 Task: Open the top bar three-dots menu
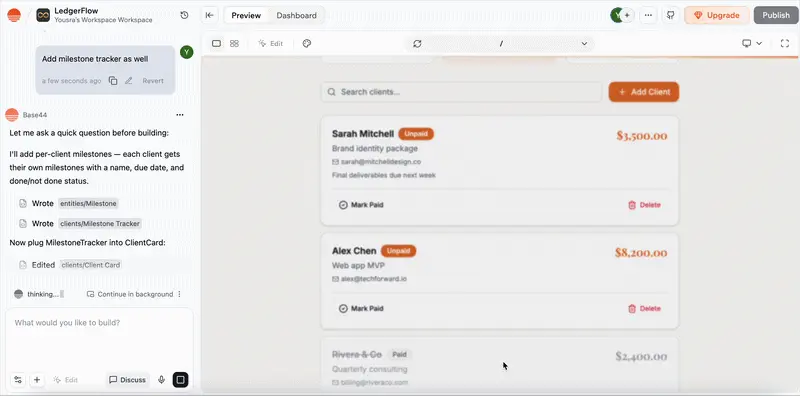point(648,15)
